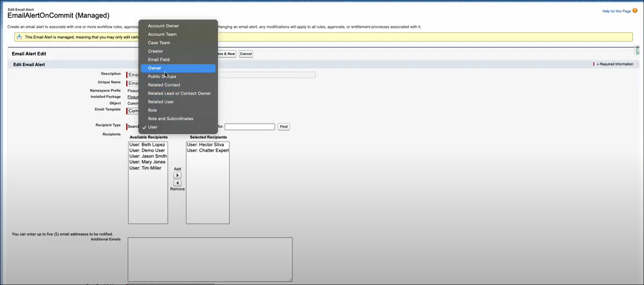Select User: Chatter Expert in Selected Recipients
The height and width of the screenshot is (285, 644).
[208, 151]
